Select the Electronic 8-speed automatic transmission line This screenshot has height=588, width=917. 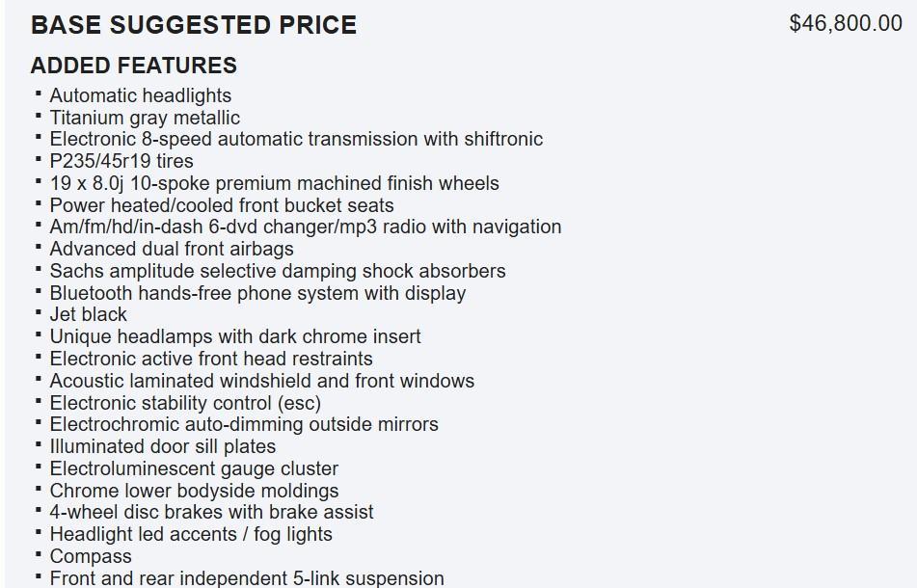[x=296, y=139]
